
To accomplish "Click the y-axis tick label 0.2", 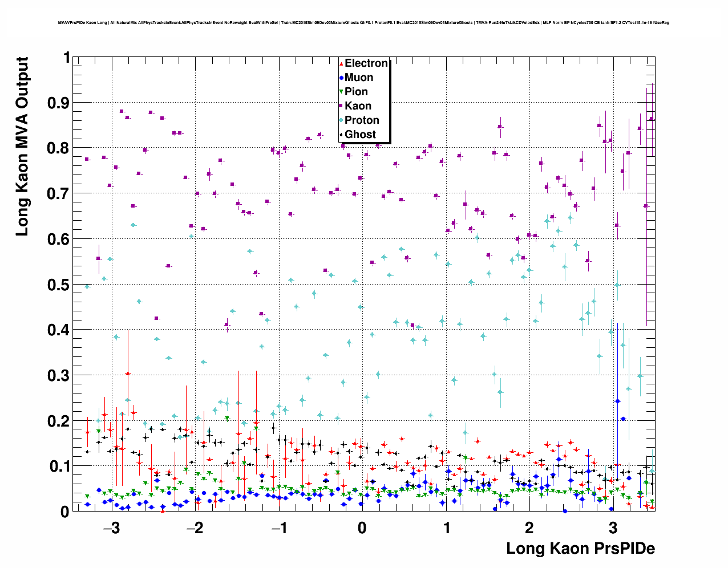I will 58,421.
